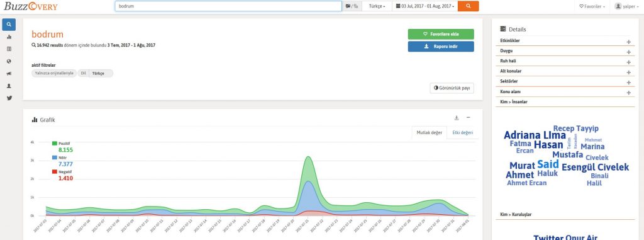Download the Grafik chart with the download icon

(x=457, y=118)
